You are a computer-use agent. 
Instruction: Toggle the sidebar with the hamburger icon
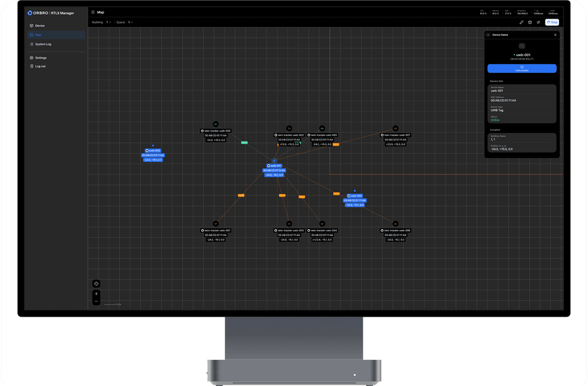click(92, 11)
